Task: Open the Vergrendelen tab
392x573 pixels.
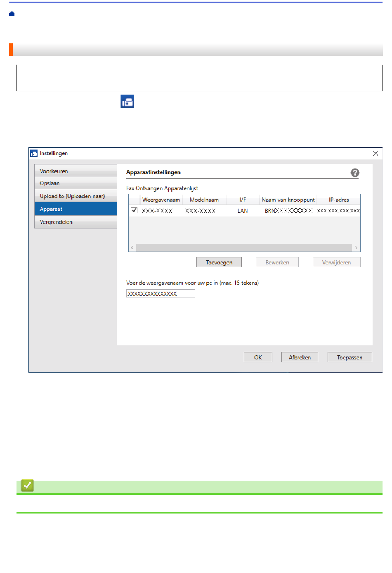Action: (76, 222)
